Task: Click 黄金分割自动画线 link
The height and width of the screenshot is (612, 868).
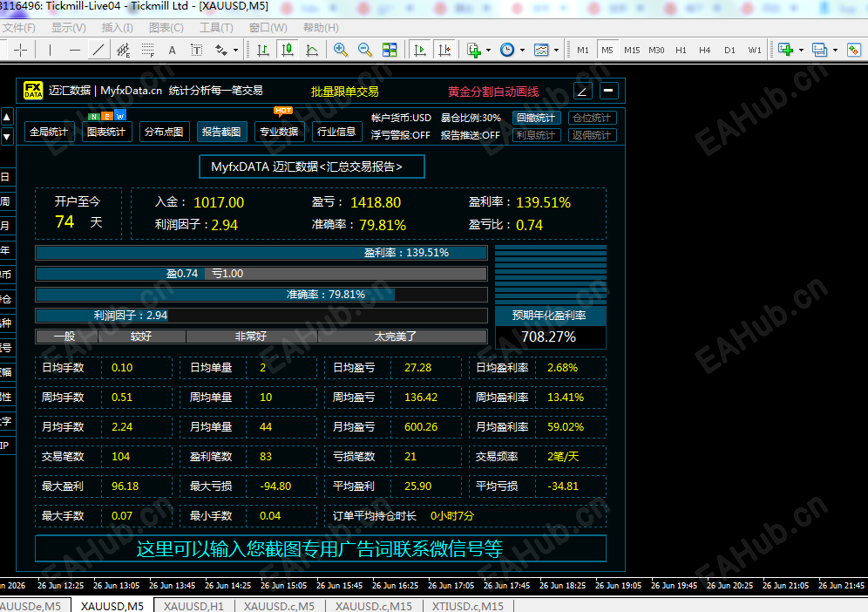Action: pyautogui.click(x=493, y=92)
